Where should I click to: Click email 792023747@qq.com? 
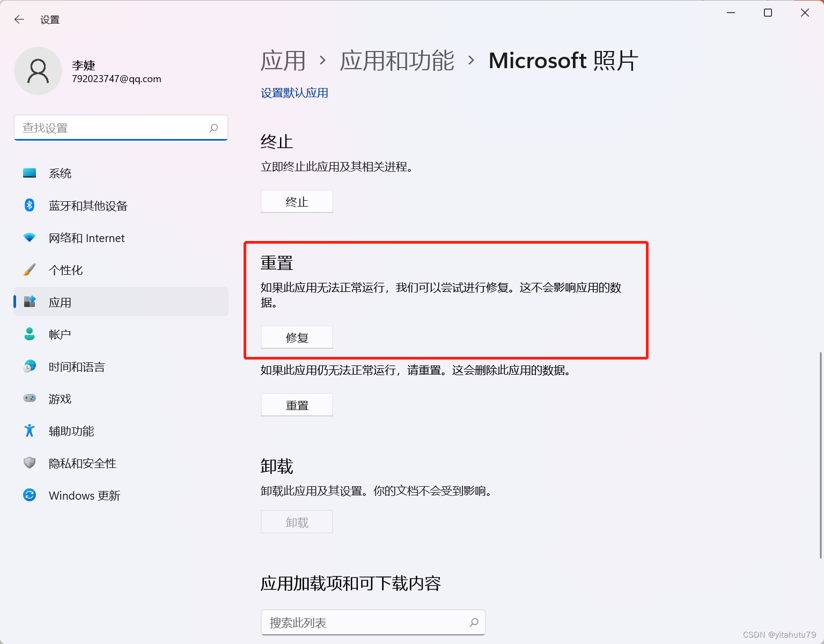116,79
